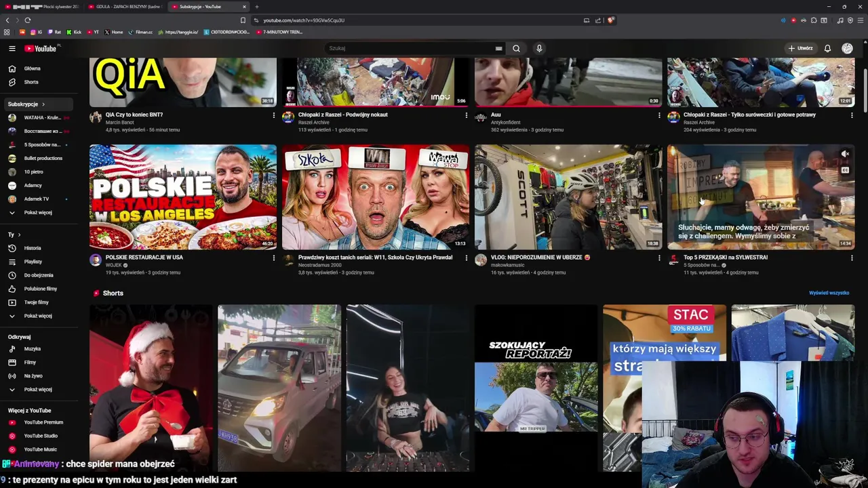868x488 pixels.
Task: Open Adamcy channel in sidebar
Action: pos(37,185)
